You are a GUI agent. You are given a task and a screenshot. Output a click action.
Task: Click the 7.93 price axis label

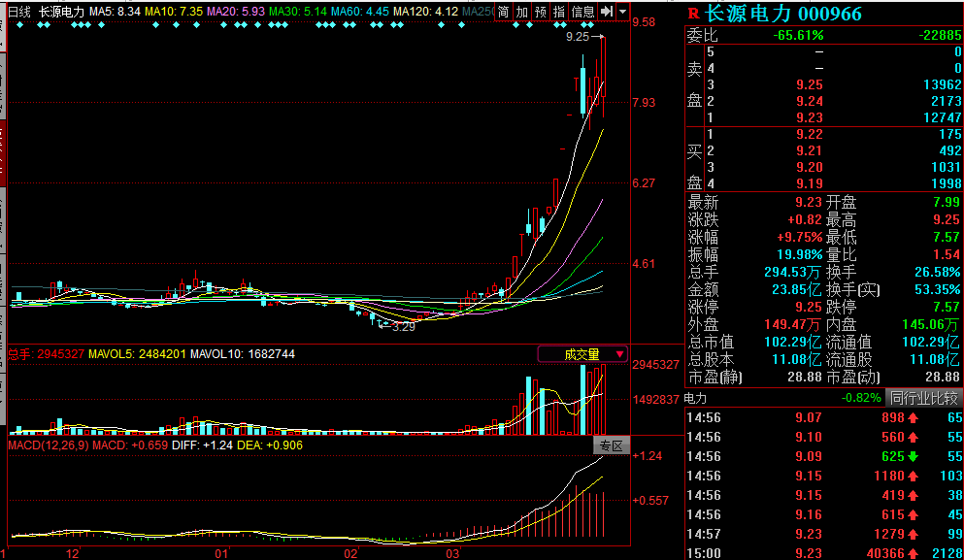click(644, 103)
